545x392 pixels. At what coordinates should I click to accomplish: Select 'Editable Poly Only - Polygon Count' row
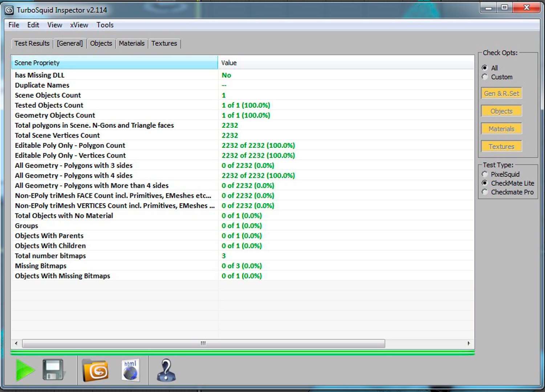tap(243, 146)
